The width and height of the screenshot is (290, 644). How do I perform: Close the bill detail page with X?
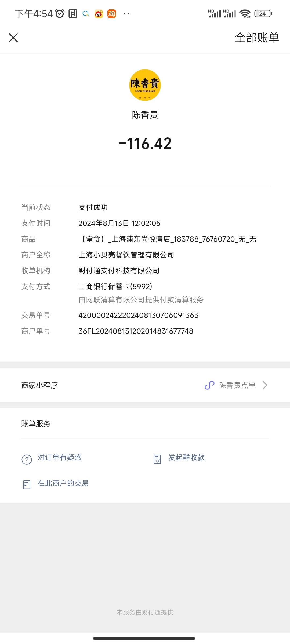click(x=13, y=38)
